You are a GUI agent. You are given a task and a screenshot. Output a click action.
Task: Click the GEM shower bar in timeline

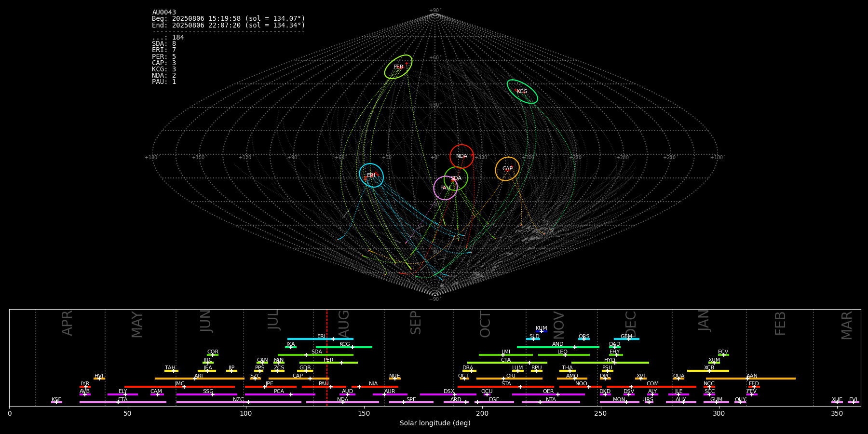click(x=626, y=339)
